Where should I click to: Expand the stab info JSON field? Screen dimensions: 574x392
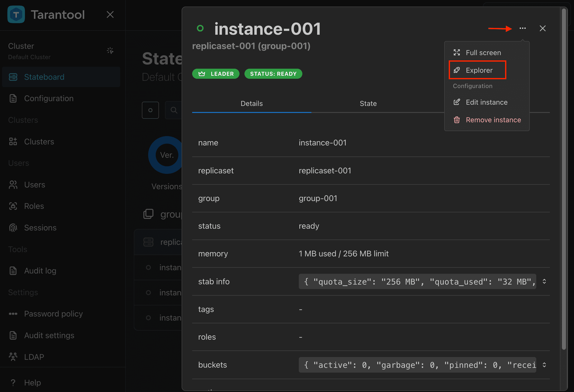point(544,281)
